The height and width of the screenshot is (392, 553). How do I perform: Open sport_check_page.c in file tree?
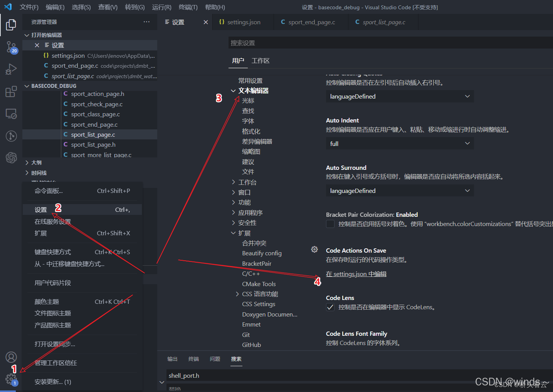click(x=97, y=104)
